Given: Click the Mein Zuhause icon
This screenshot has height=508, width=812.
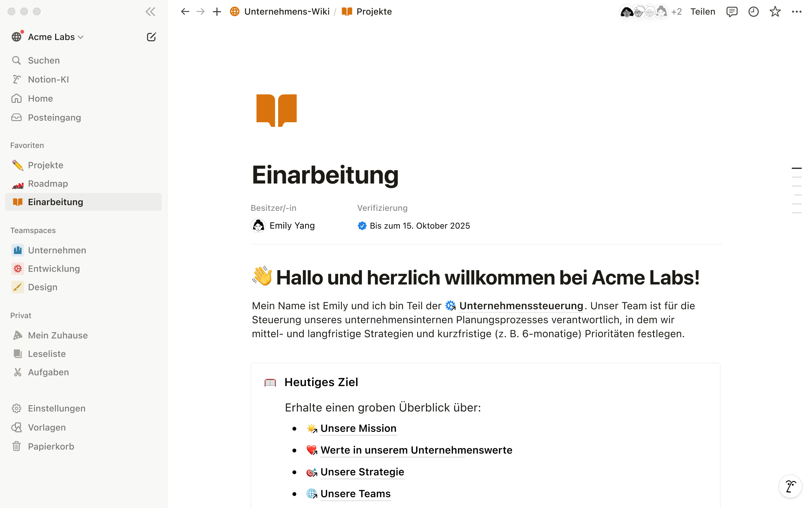Looking at the screenshot, I should [x=17, y=335].
